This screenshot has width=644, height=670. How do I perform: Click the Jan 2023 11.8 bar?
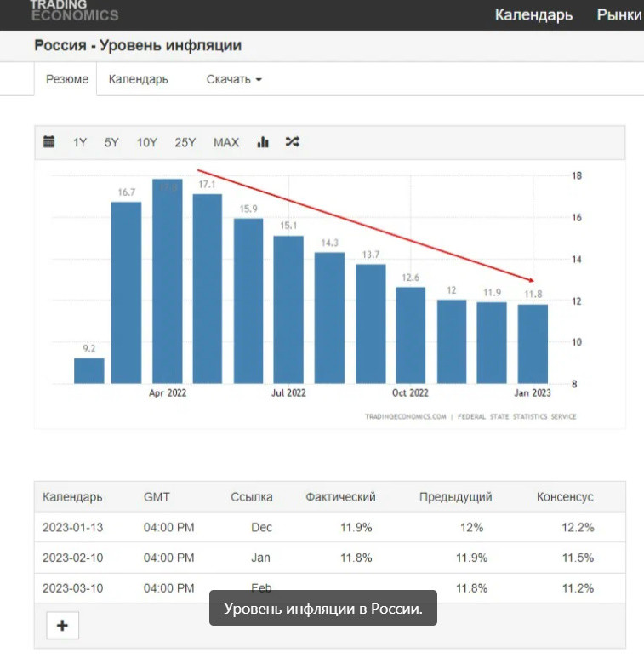tap(533, 344)
